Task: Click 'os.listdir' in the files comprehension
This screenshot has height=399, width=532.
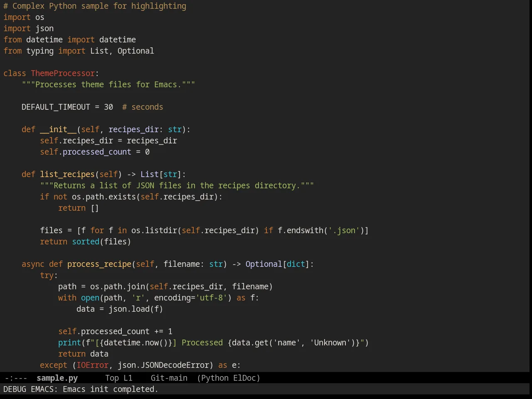Action: coord(154,230)
